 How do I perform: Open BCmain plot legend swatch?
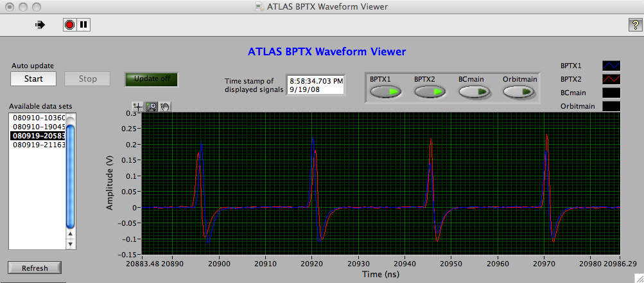pyautogui.click(x=611, y=93)
